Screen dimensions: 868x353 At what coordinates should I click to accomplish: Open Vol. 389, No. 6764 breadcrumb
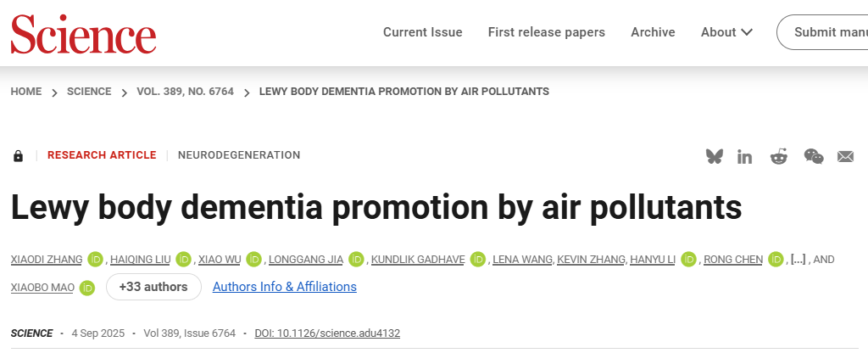pyautogui.click(x=185, y=92)
